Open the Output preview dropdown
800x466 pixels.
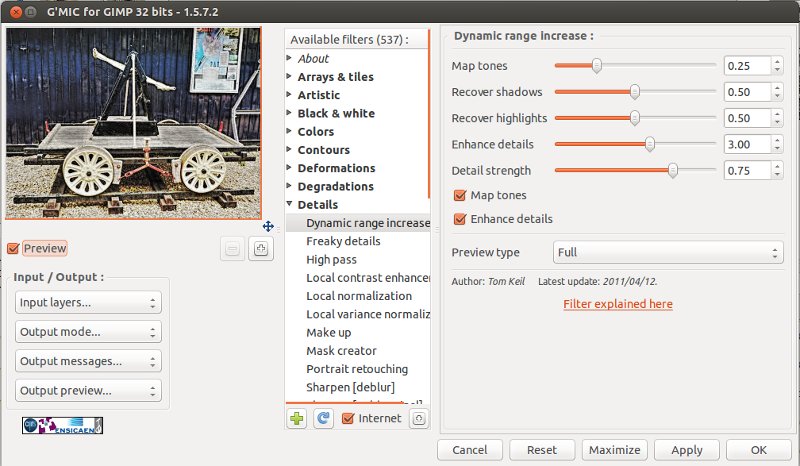pyautogui.click(x=88, y=390)
